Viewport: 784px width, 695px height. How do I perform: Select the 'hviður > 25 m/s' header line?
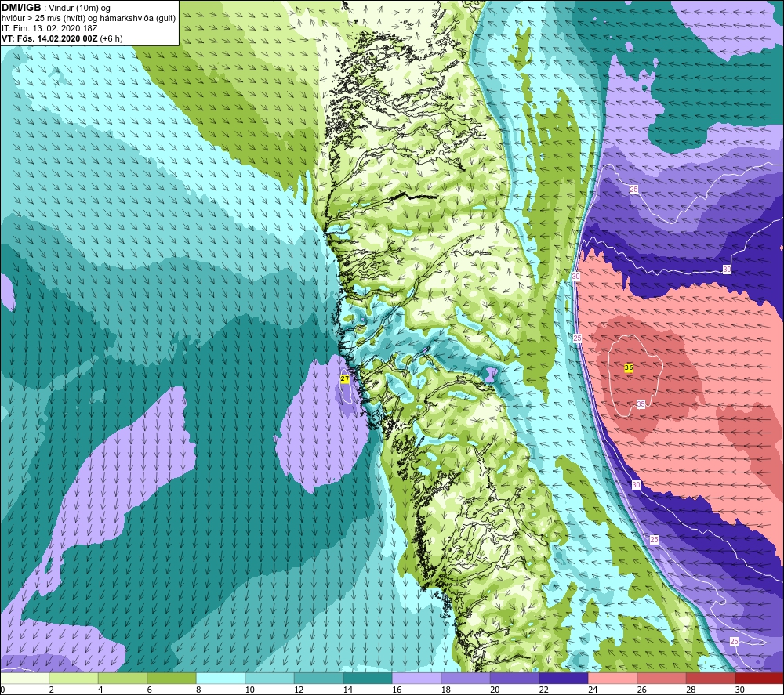[x=89, y=19]
